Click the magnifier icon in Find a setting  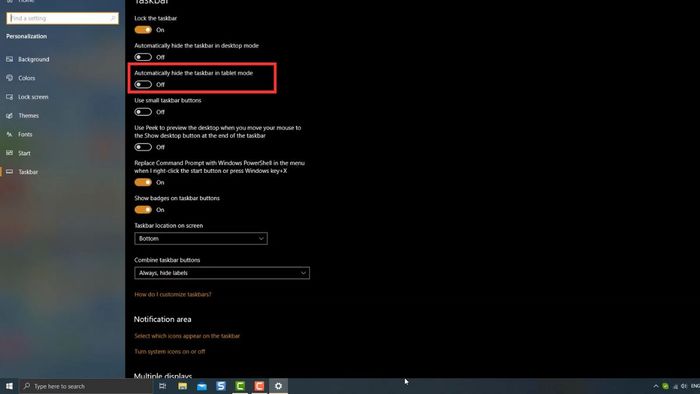(113, 18)
